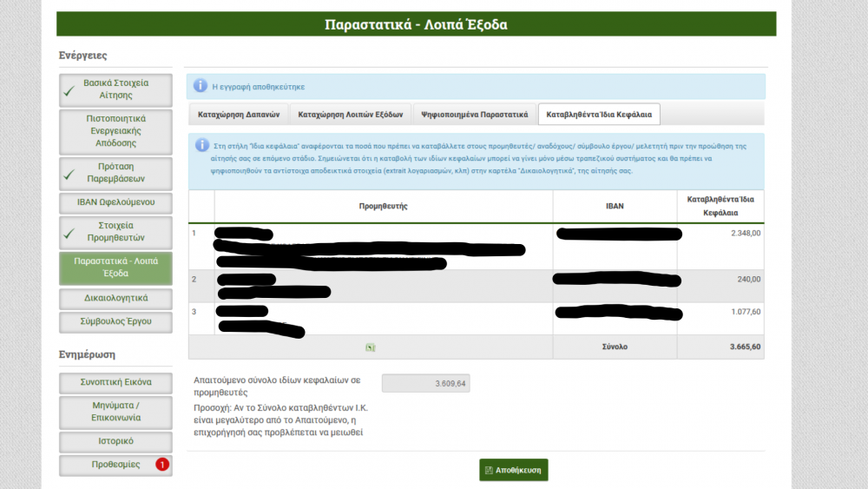868x489 pixels.
Task: Click the checkmark on Στοιχεία Προμηθευτών
Action: coord(69,233)
